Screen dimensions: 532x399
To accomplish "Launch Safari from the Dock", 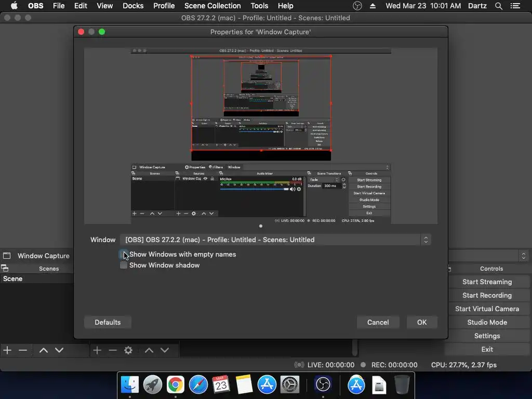I will (198, 384).
